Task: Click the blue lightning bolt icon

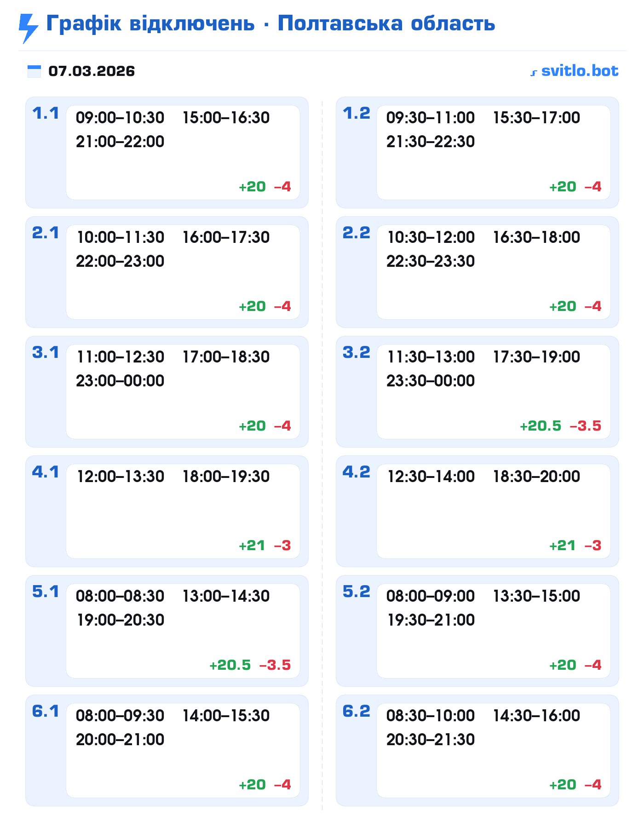Action: tap(28, 28)
